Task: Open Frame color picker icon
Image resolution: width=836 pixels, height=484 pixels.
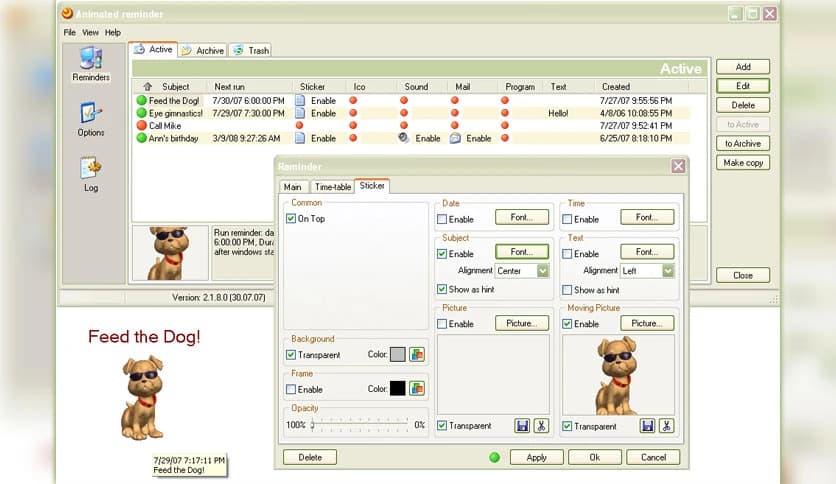Action: coord(417,389)
